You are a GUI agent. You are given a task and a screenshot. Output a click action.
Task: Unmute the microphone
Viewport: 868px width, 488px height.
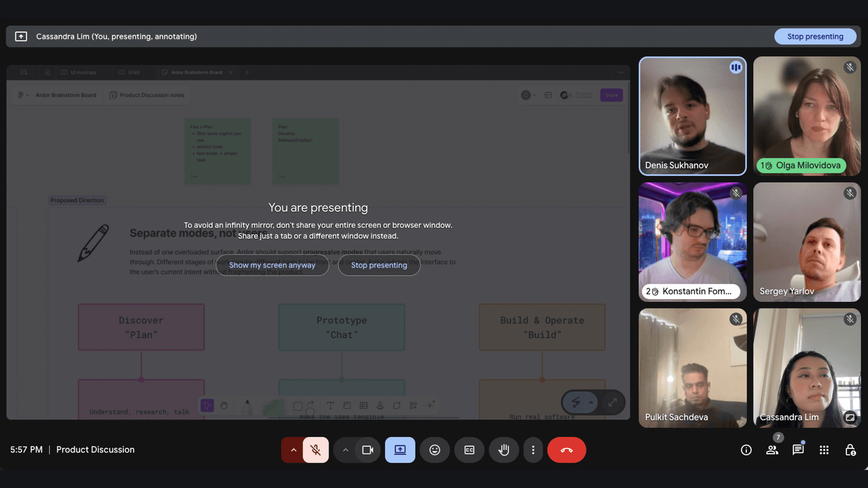pyautogui.click(x=316, y=450)
